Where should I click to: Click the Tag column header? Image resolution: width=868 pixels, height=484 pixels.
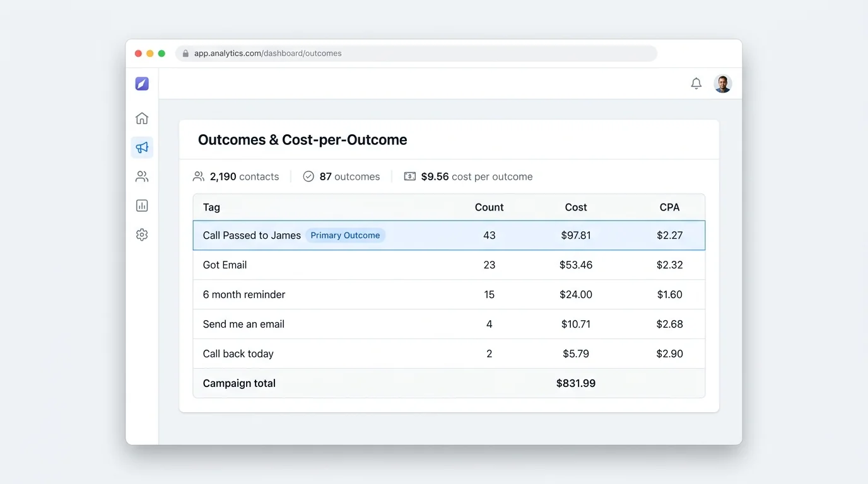click(x=211, y=207)
